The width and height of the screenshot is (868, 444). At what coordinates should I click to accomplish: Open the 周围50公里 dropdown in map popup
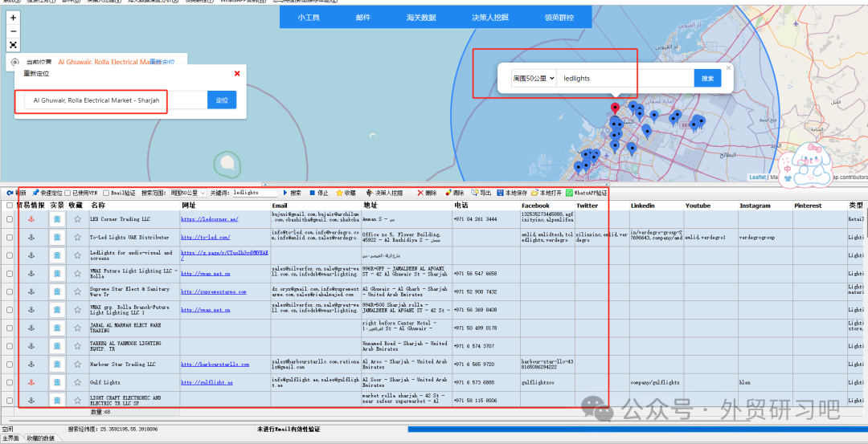(533, 79)
